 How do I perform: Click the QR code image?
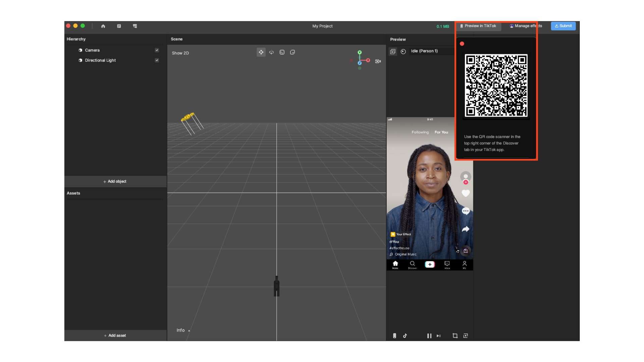tap(496, 86)
